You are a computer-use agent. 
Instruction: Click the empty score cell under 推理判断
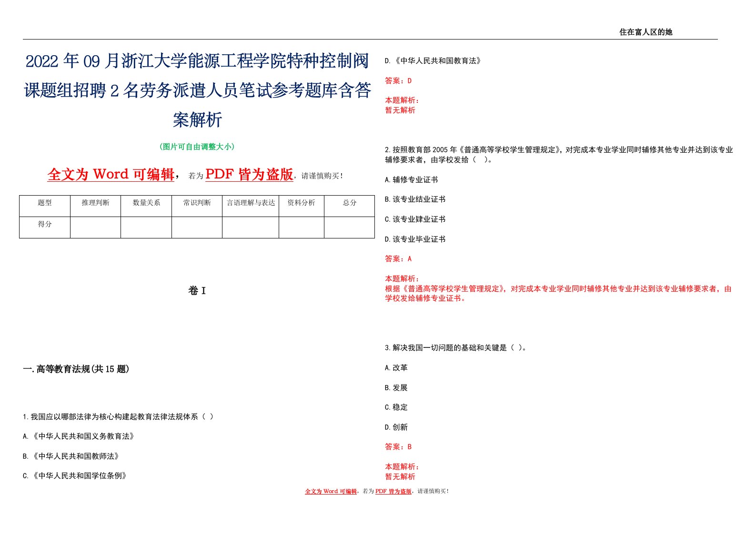(95, 227)
